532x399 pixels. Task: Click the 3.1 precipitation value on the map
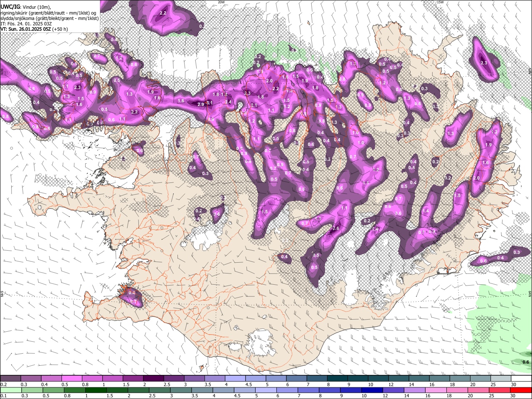pos(209,103)
